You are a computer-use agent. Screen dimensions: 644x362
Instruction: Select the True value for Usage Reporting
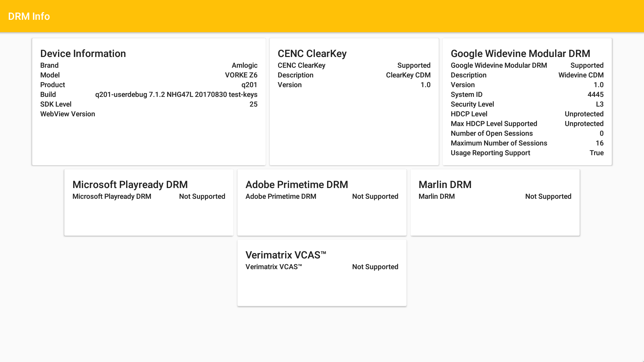(597, 153)
